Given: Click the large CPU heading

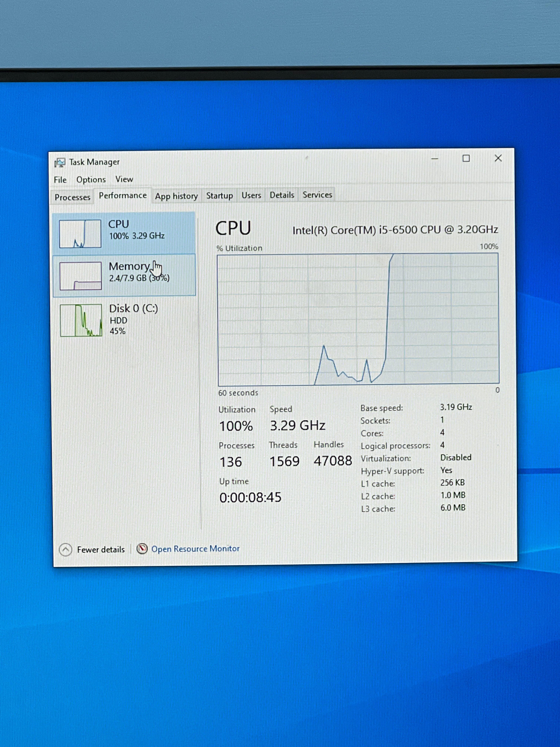Looking at the screenshot, I should click(233, 228).
